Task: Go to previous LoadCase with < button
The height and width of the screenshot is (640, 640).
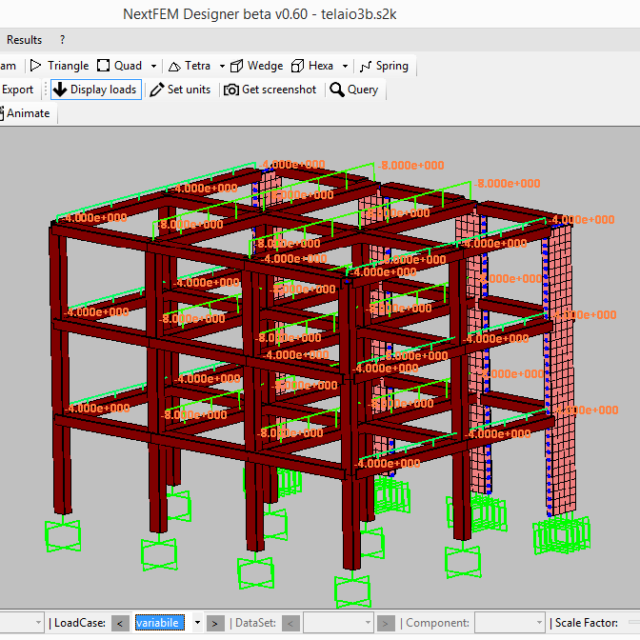Action: [x=120, y=623]
